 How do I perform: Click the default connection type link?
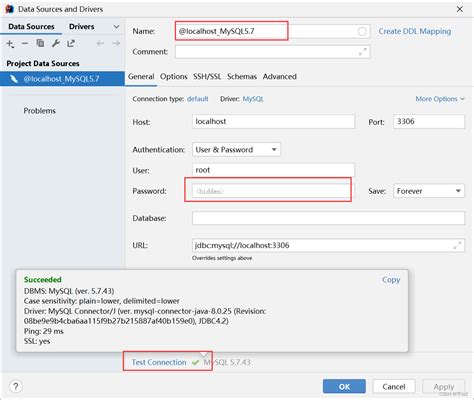tap(198, 99)
